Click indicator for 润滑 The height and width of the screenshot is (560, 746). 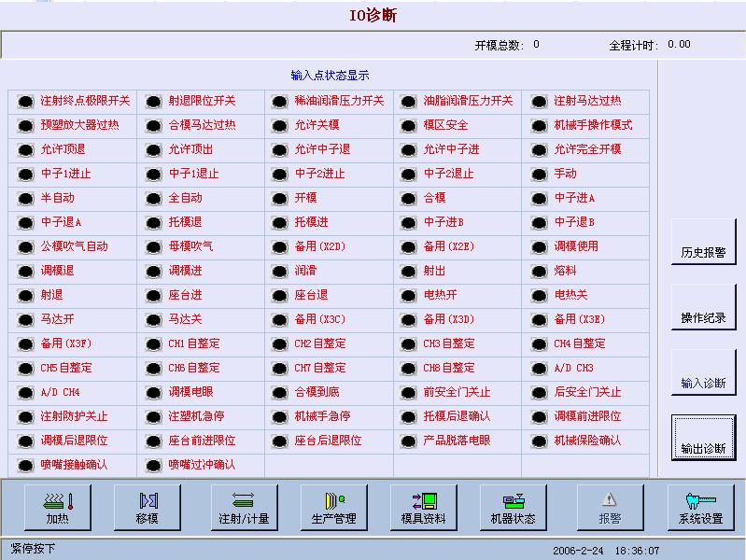point(280,272)
